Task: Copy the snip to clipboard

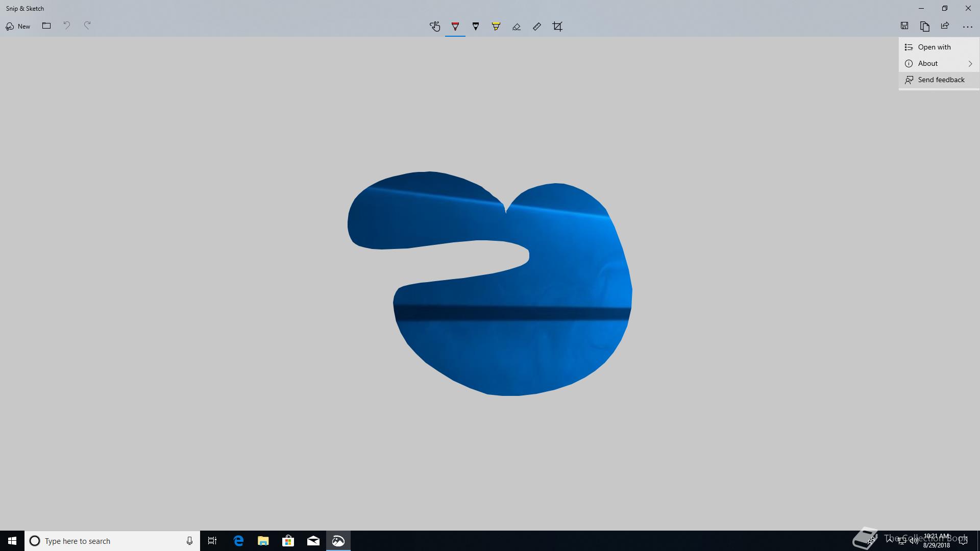Action: click(x=925, y=26)
